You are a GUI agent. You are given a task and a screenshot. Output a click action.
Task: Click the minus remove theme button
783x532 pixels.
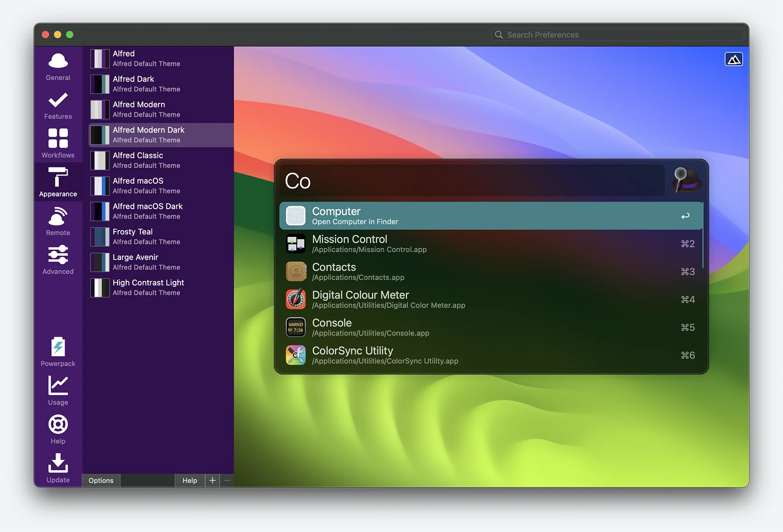coord(227,480)
